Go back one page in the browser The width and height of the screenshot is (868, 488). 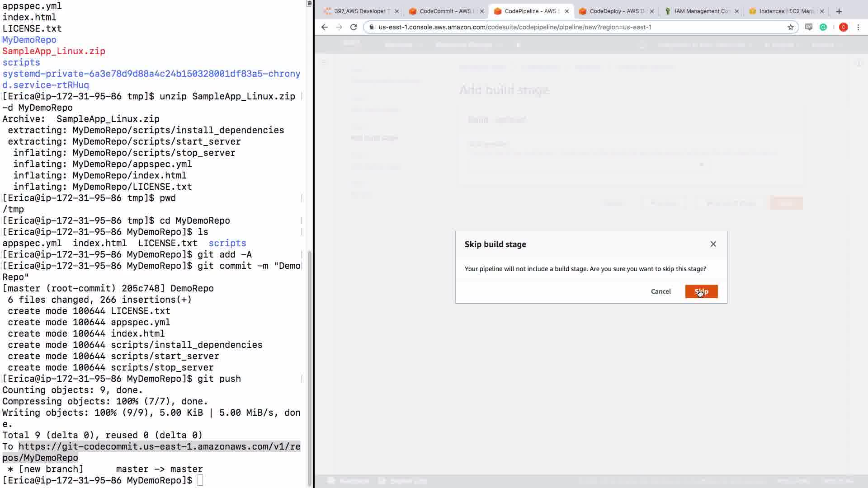point(324,27)
